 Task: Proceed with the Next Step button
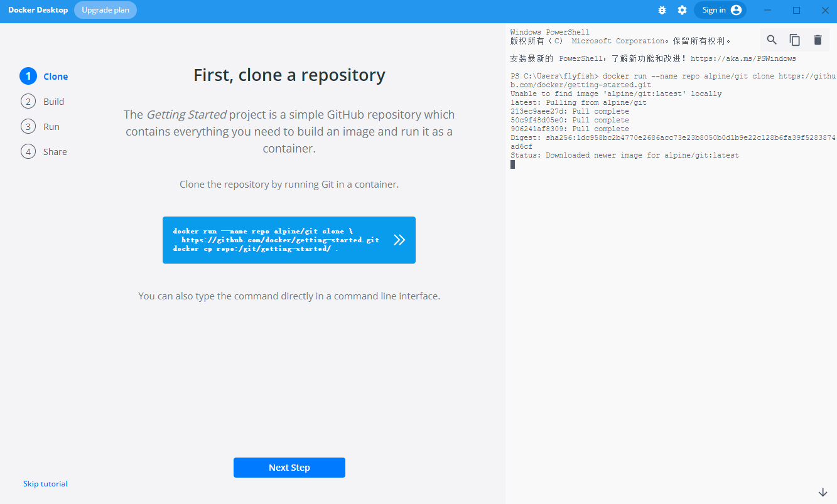(289, 468)
